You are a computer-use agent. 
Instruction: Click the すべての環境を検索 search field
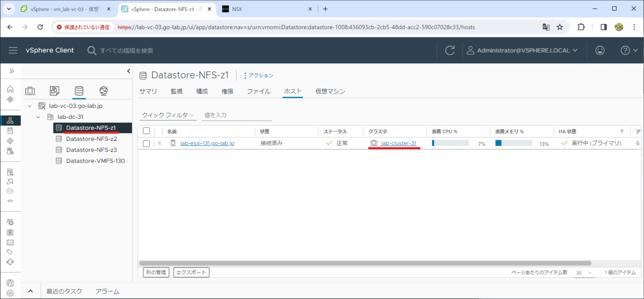(x=127, y=50)
